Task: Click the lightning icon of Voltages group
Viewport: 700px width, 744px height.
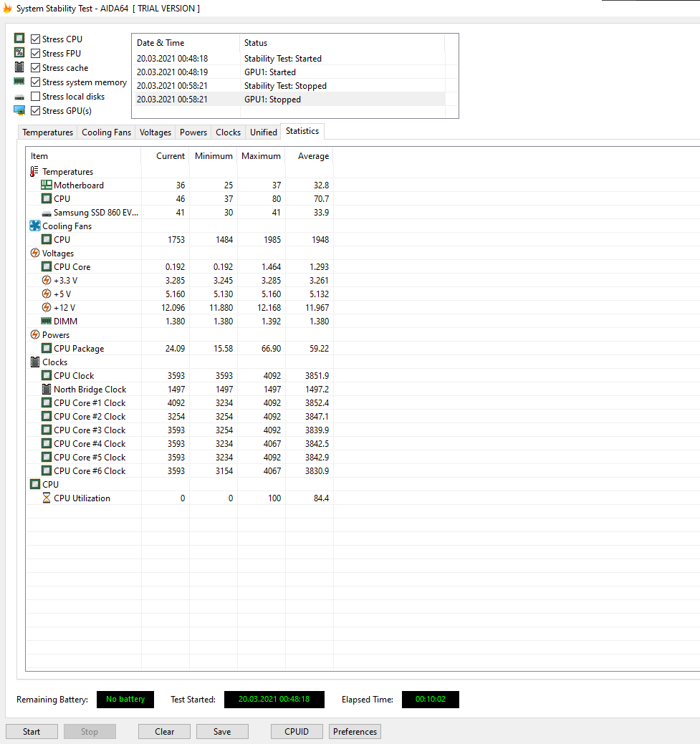Action: [34, 253]
